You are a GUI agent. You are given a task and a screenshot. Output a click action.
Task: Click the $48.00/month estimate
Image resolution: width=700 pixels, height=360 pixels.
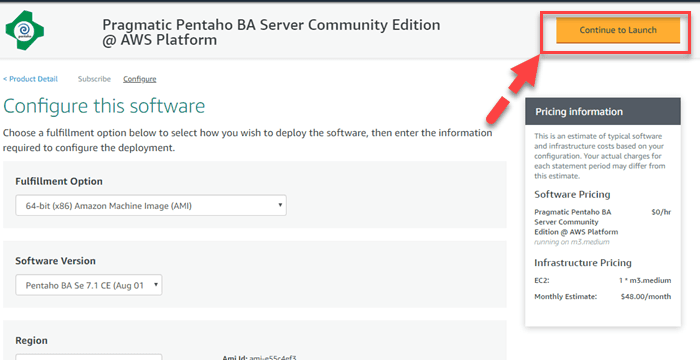coord(646,297)
